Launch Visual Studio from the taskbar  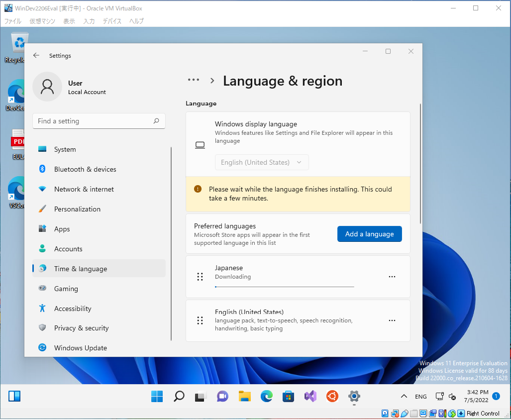310,396
